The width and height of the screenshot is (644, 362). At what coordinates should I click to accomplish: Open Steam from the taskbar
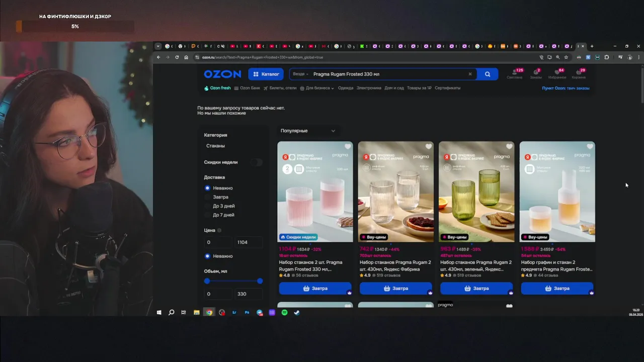pos(297,313)
